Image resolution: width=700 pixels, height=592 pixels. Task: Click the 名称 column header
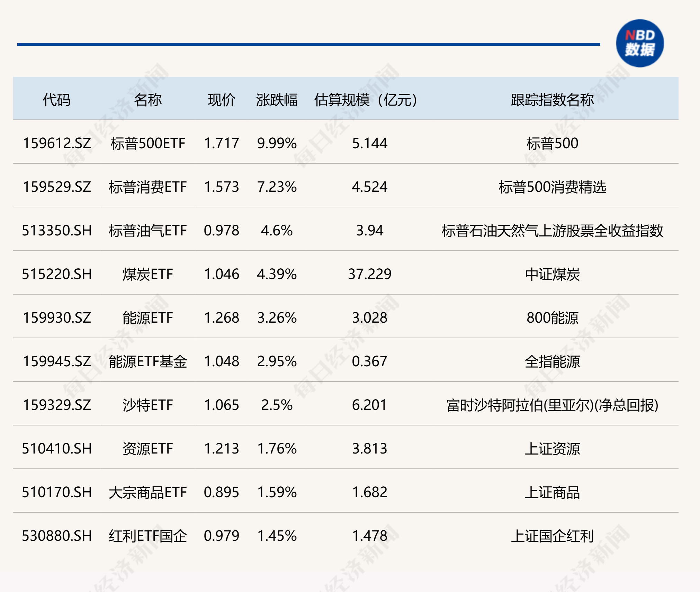point(148,100)
